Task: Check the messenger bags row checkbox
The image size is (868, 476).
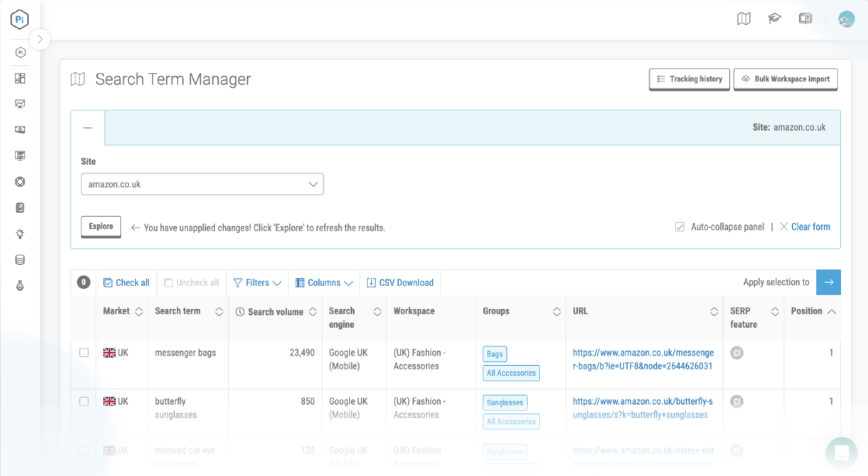Action: [83, 352]
